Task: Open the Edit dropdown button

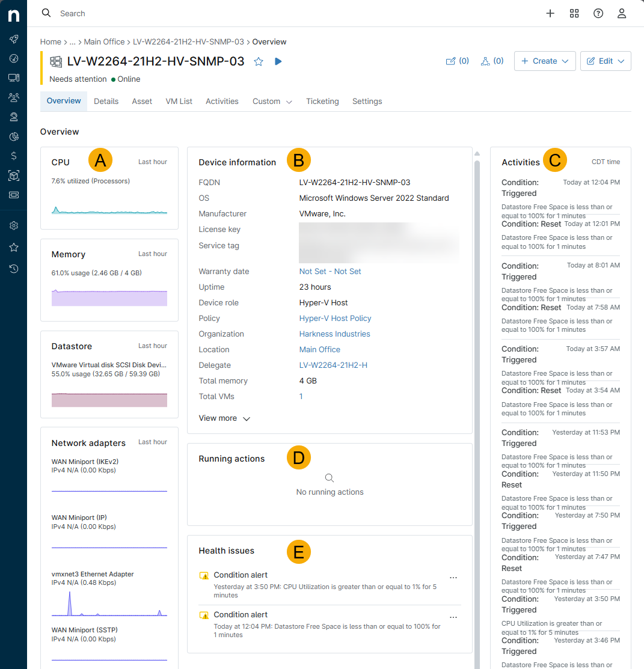Action: 606,61
